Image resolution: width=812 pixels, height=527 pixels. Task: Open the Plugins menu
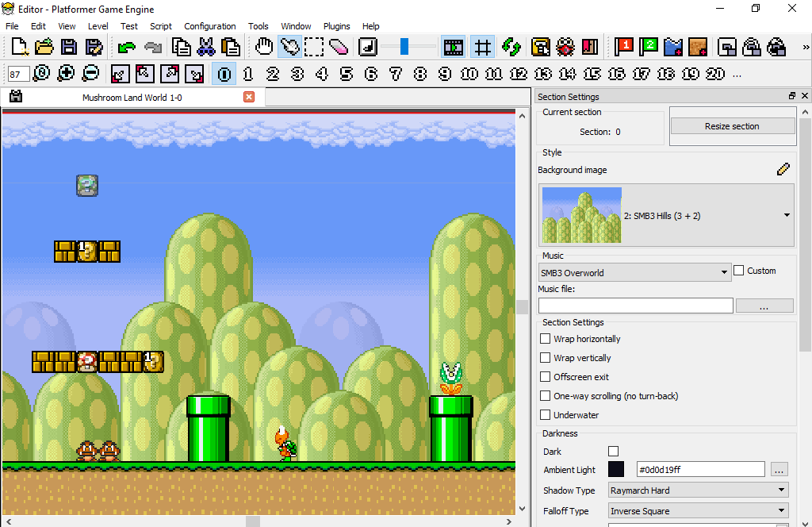(x=336, y=26)
